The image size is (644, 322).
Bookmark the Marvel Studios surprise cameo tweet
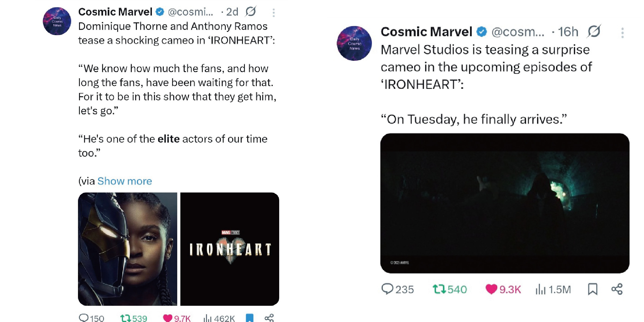click(x=592, y=289)
